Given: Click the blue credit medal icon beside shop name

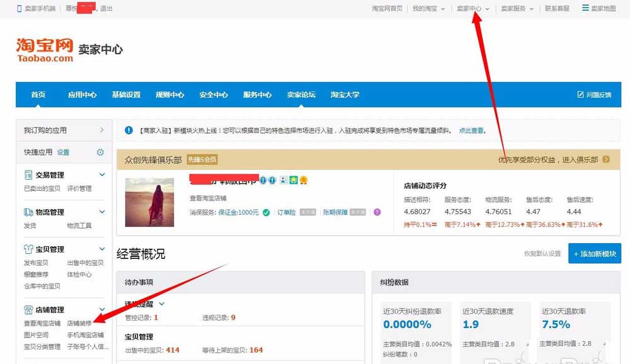Looking at the screenshot, I should [263, 179].
